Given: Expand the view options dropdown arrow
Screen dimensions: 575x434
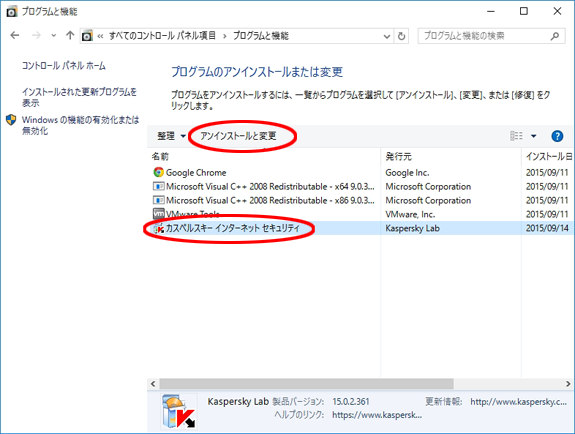Looking at the screenshot, I should [534, 136].
